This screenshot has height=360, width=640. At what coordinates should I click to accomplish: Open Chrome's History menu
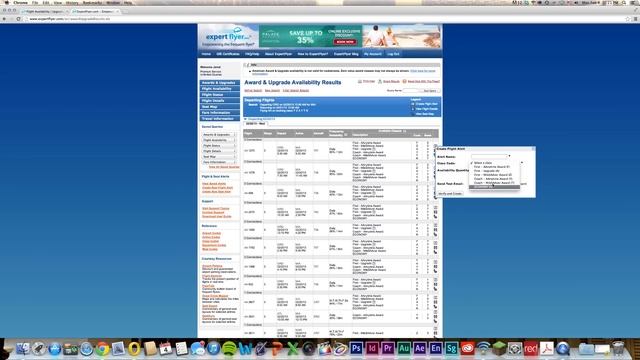click(x=72, y=2)
